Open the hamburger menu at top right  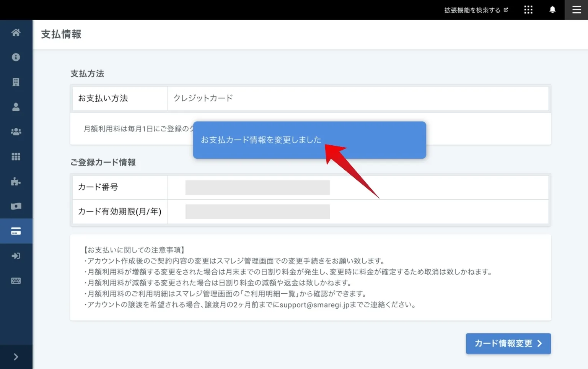pyautogui.click(x=576, y=10)
